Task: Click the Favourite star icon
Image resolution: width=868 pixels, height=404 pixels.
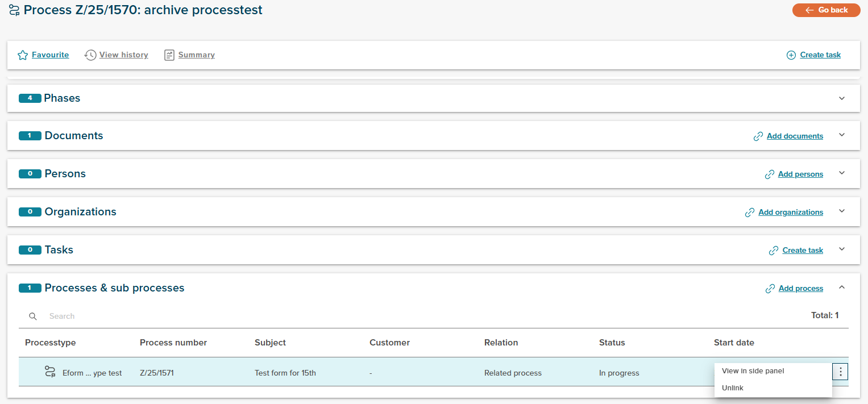Action: (23, 55)
